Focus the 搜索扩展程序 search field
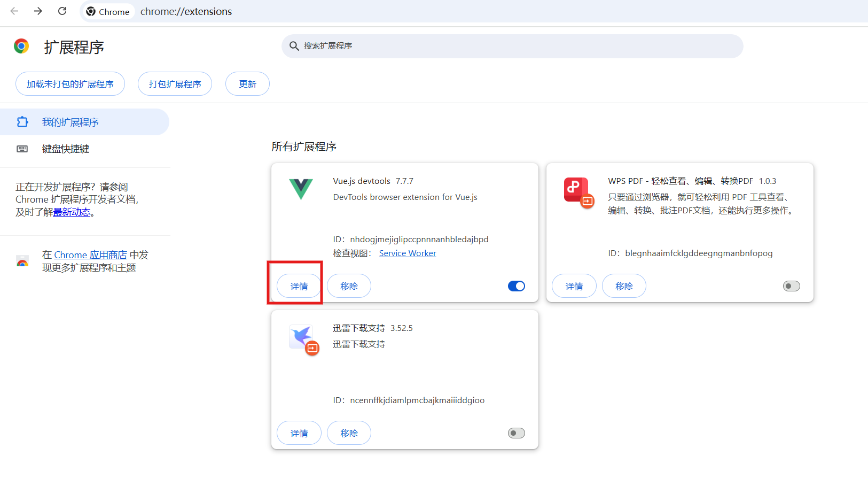This screenshot has width=868, height=486. pyautogui.click(x=512, y=46)
